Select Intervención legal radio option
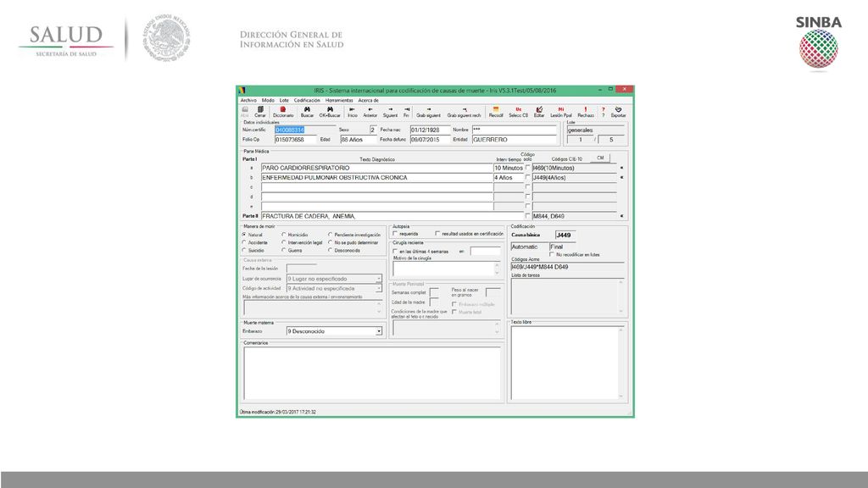The width and height of the screenshot is (868, 488). pyautogui.click(x=284, y=242)
